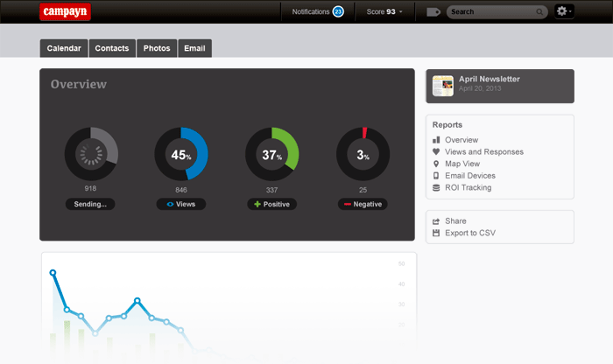
Task: Open Views and Responses report
Action: [484, 151]
